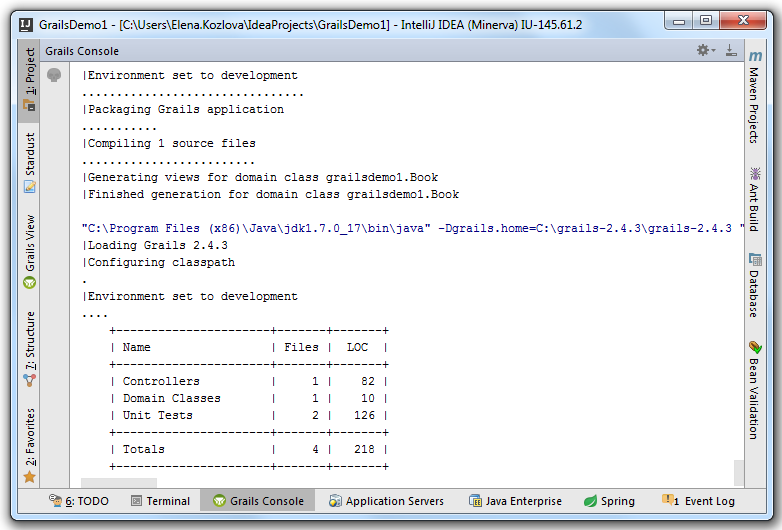Toggle the Stardust side panel
Viewport: 782px width, 530px height.
pos(29,163)
